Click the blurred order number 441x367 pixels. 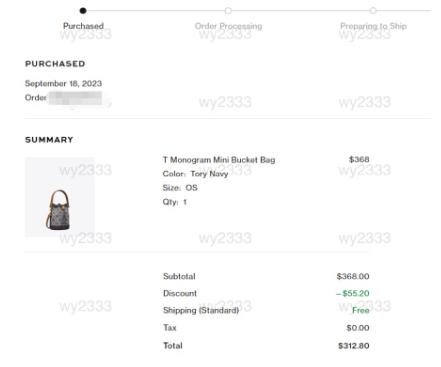click(x=75, y=98)
